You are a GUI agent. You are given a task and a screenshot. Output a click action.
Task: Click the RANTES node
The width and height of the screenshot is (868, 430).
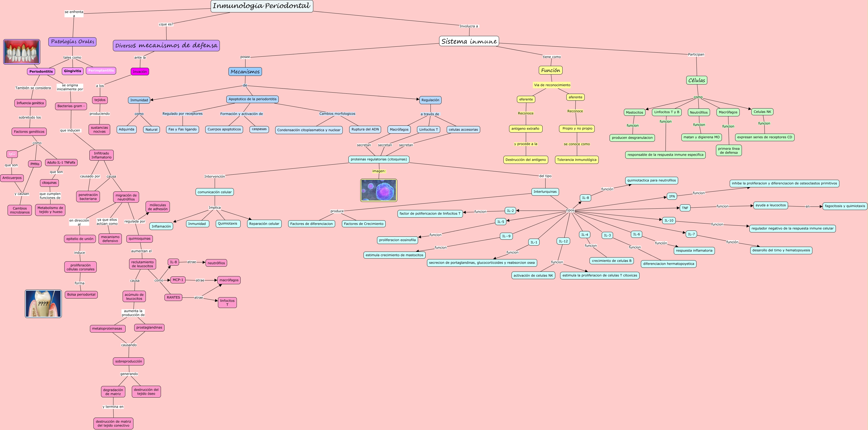click(173, 297)
